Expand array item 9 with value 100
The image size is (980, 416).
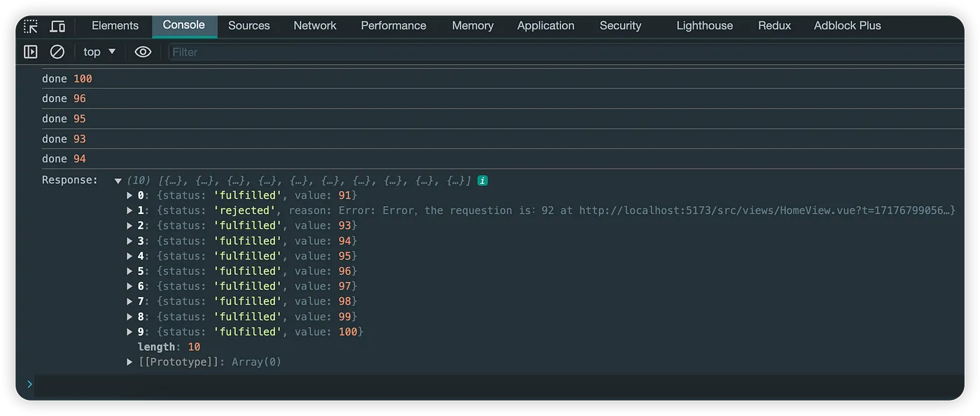(x=129, y=332)
